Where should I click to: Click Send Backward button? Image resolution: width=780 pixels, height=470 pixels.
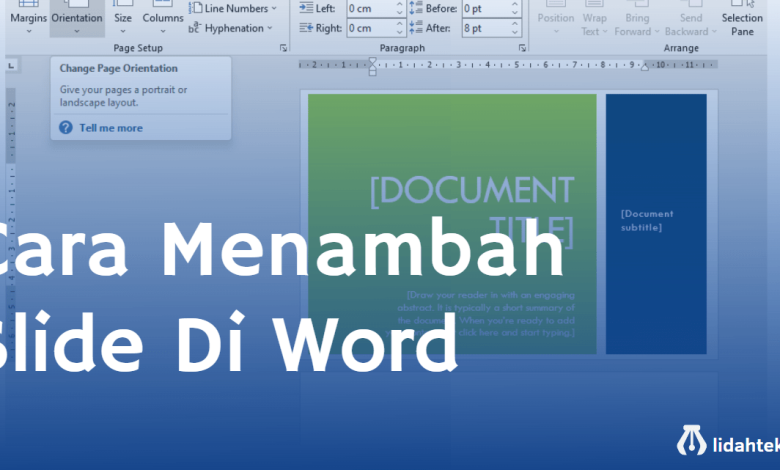(x=691, y=18)
